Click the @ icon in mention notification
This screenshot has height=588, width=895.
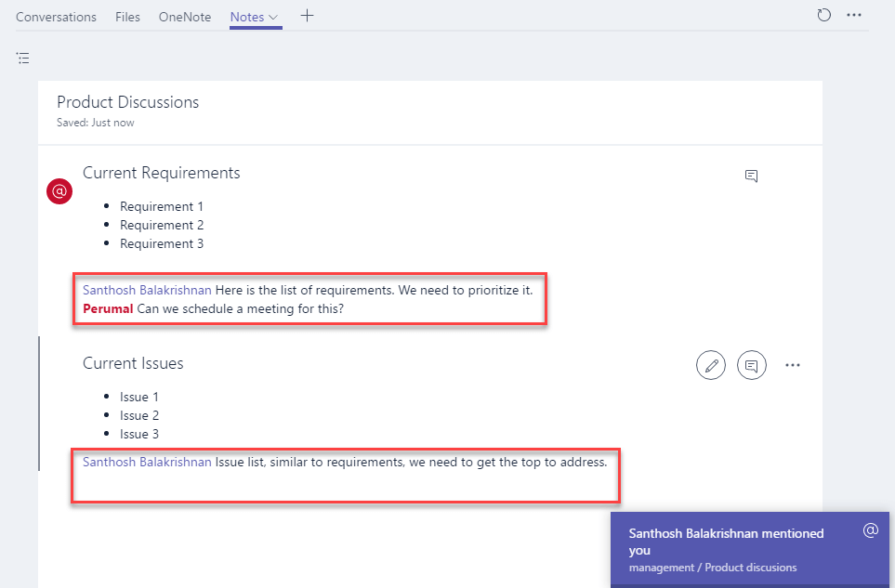click(x=870, y=530)
